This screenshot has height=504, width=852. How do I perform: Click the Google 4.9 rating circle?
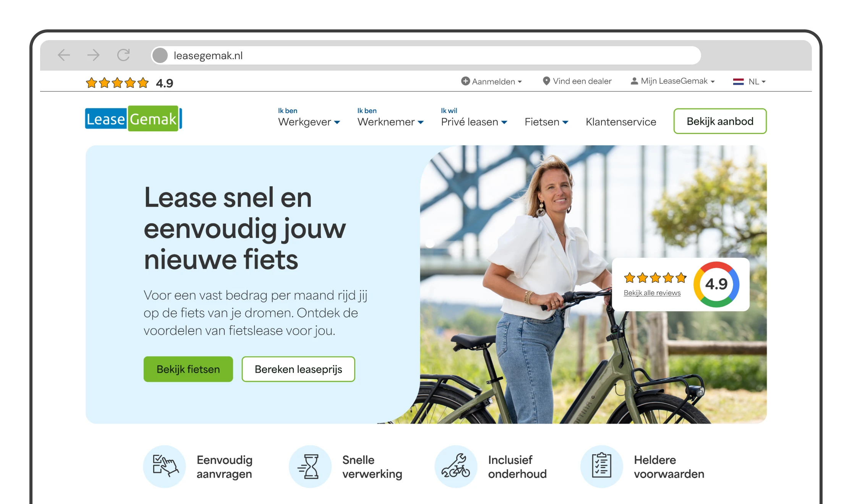(x=716, y=284)
